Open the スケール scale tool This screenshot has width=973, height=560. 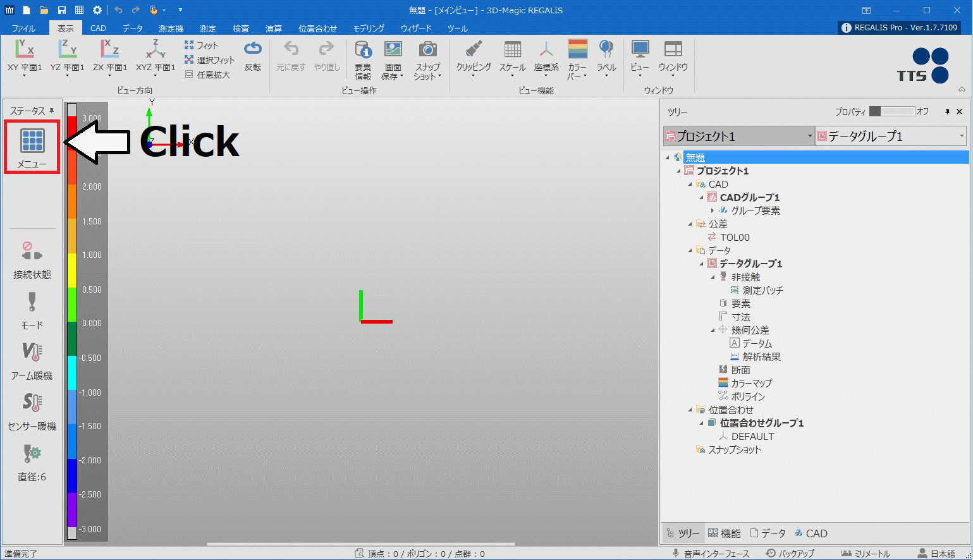[512, 59]
